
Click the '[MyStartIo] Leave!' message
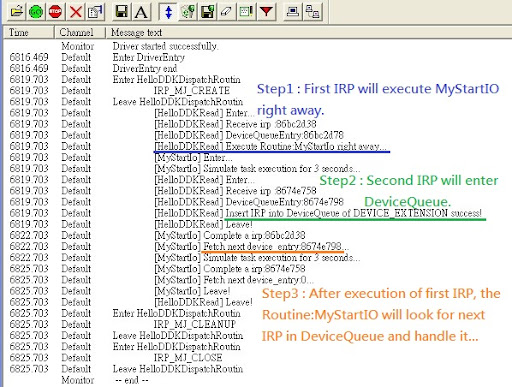pyautogui.click(x=192, y=291)
